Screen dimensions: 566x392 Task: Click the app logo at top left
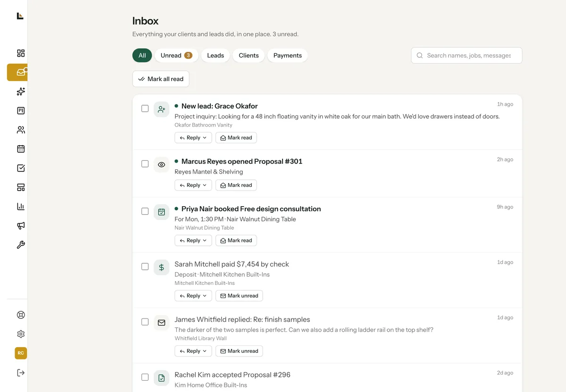pos(20,16)
